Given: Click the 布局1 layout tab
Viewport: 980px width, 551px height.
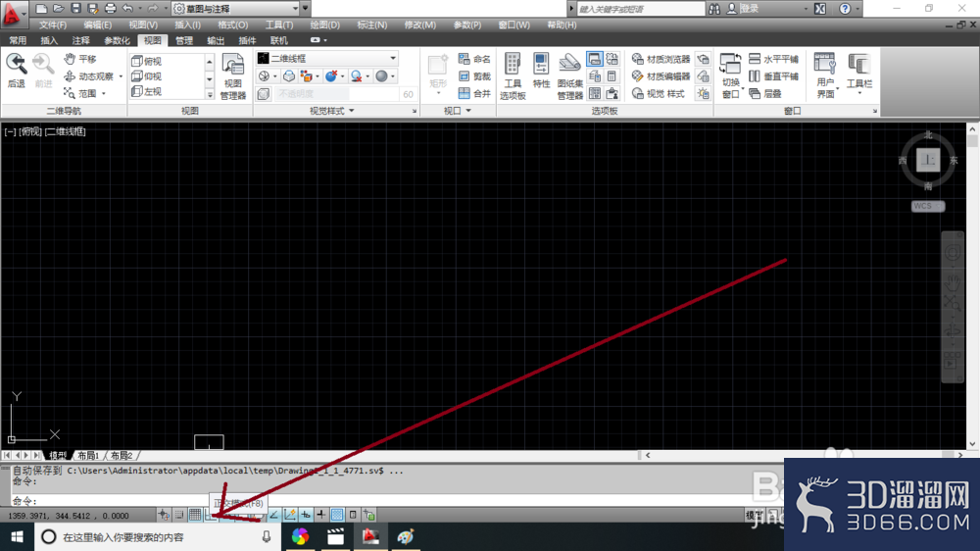Looking at the screenshot, I should 89,455.
